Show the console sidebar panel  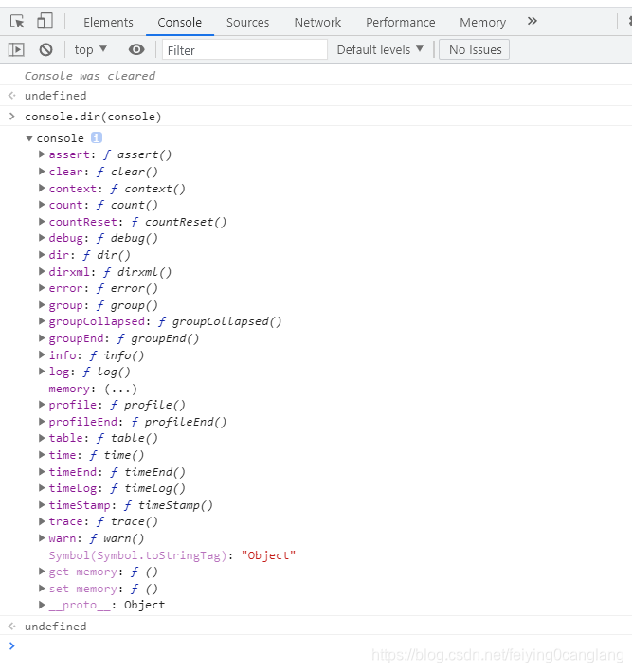(x=16, y=49)
